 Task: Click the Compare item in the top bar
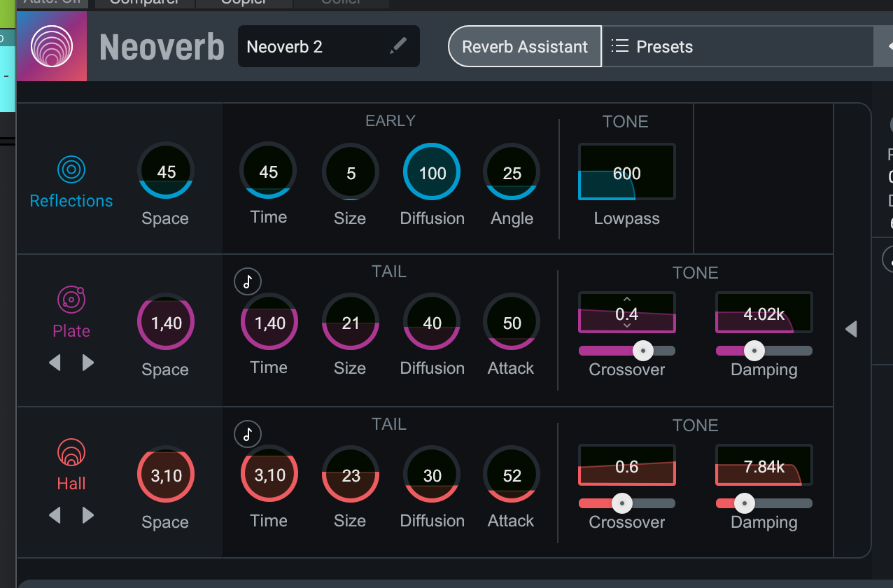[143, 3]
